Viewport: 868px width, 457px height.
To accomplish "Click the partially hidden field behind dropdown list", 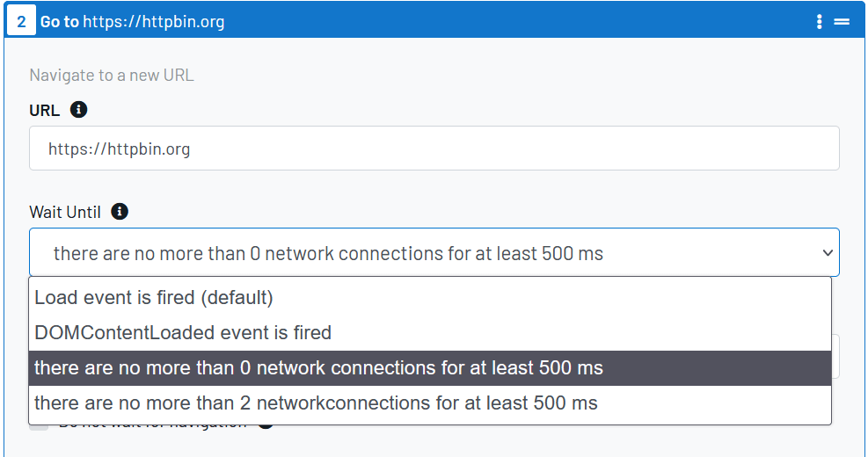I will coord(835,357).
